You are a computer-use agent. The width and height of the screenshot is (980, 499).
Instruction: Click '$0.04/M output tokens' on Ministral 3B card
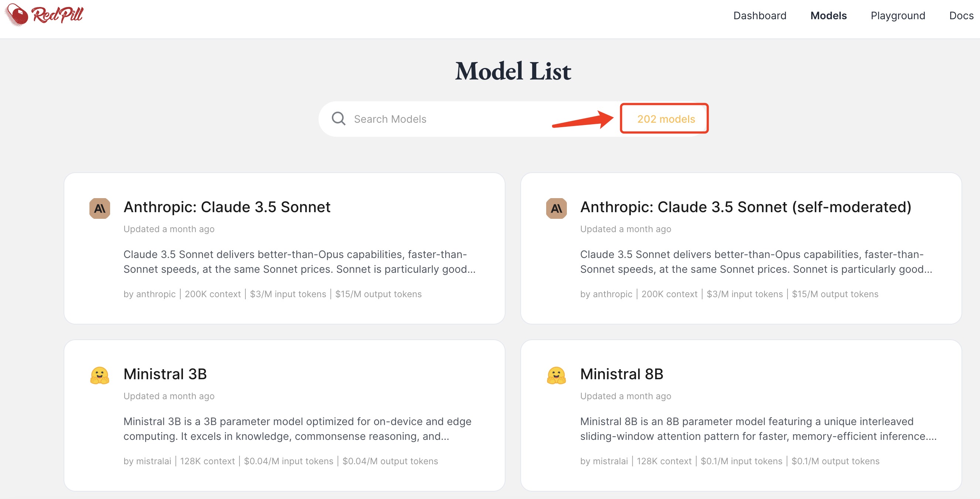[x=389, y=461]
